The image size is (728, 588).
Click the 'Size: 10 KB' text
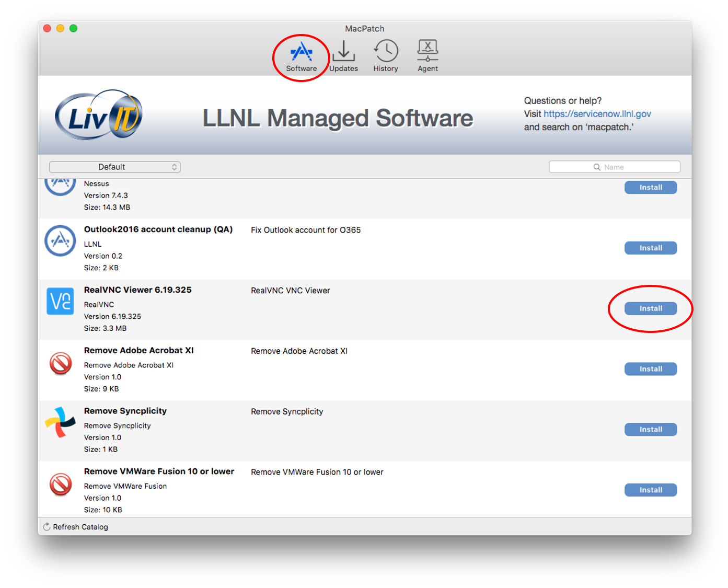(103, 510)
